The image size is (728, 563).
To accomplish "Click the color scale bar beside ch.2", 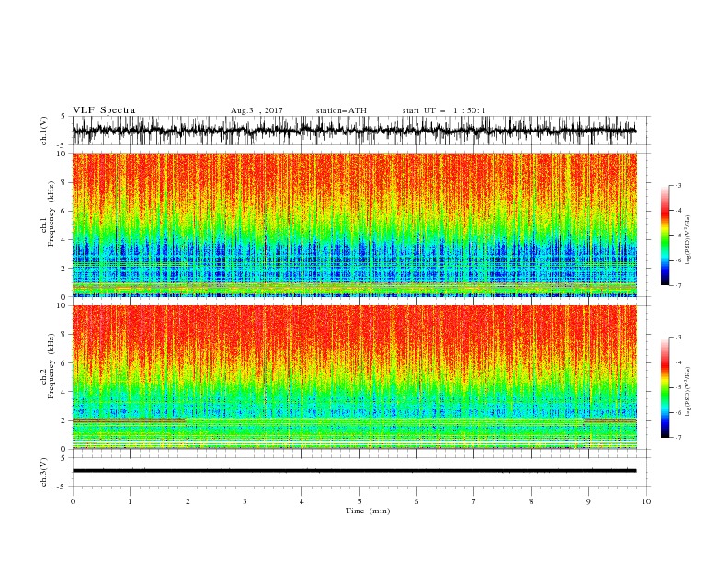I will 665,387.
